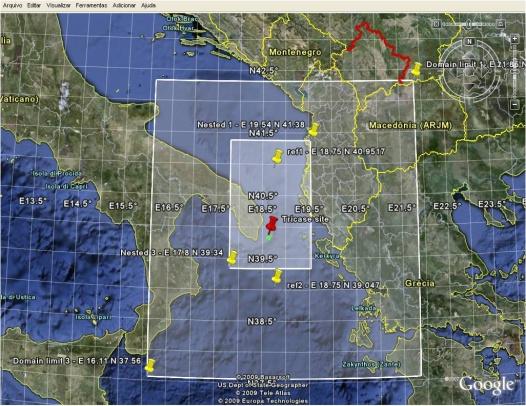
Task: Click the tilt slider handle at top
Action: (469, 24)
